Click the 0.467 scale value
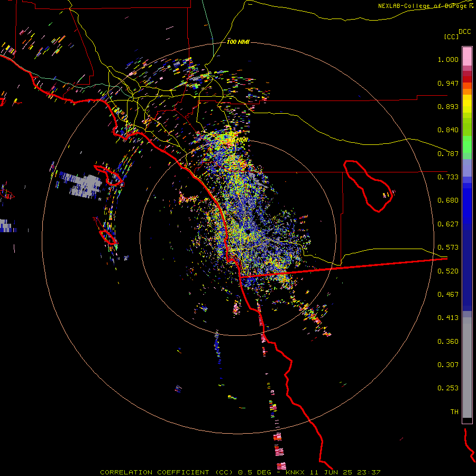The width and height of the screenshot is (476, 476). [x=448, y=295]
